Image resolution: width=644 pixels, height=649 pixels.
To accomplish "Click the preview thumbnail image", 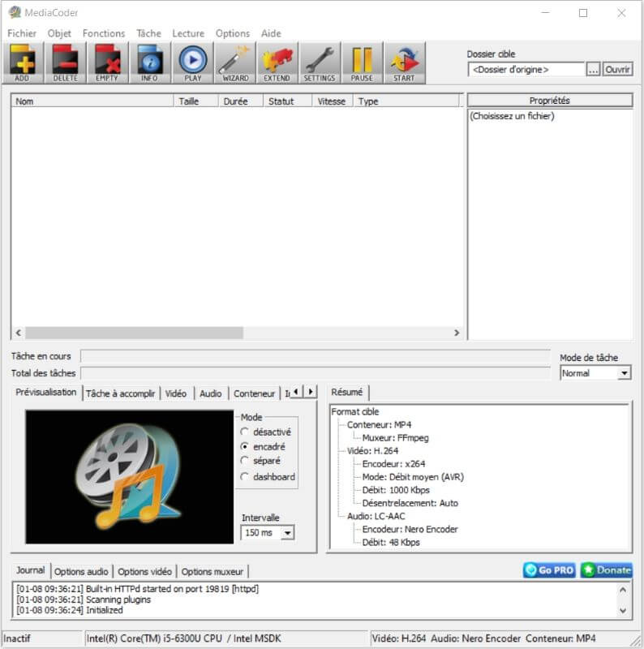I will (x=130, y=477).
